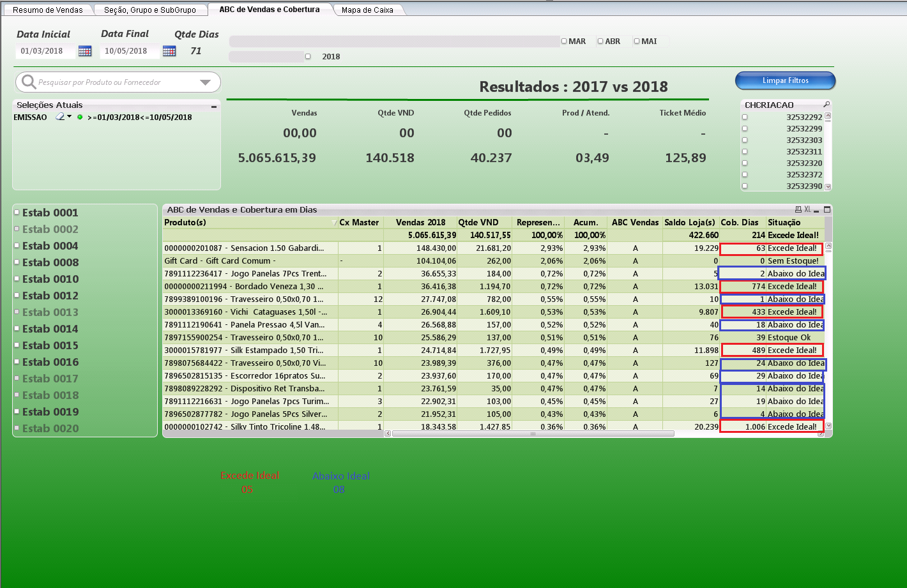
Task: Click ABC table horizontal scroll left arrow
Action: [388, 433]
